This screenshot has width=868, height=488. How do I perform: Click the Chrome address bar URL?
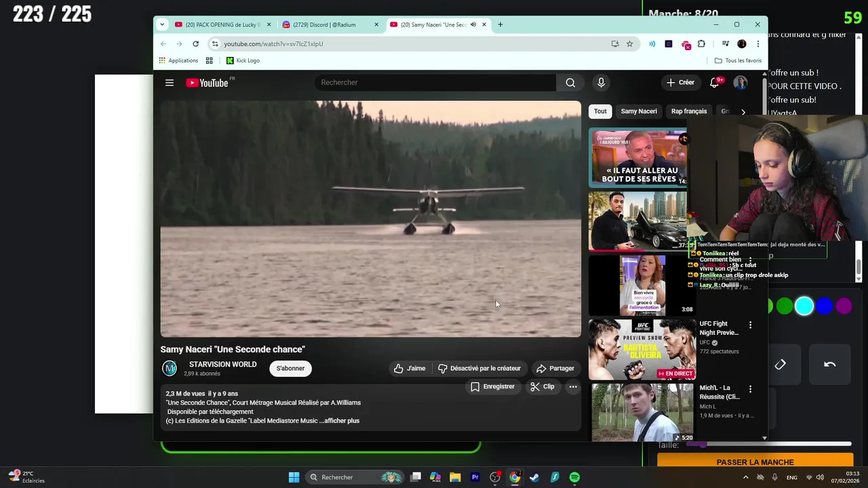[273, 43]
